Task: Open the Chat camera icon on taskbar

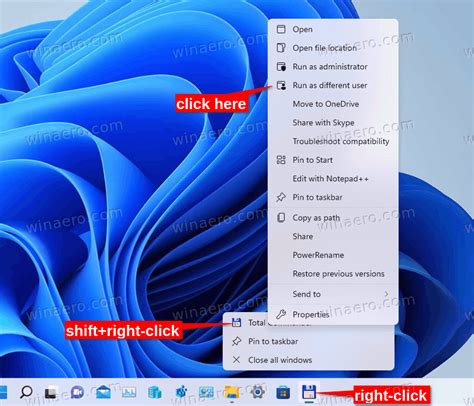Action: pos(77,392)
